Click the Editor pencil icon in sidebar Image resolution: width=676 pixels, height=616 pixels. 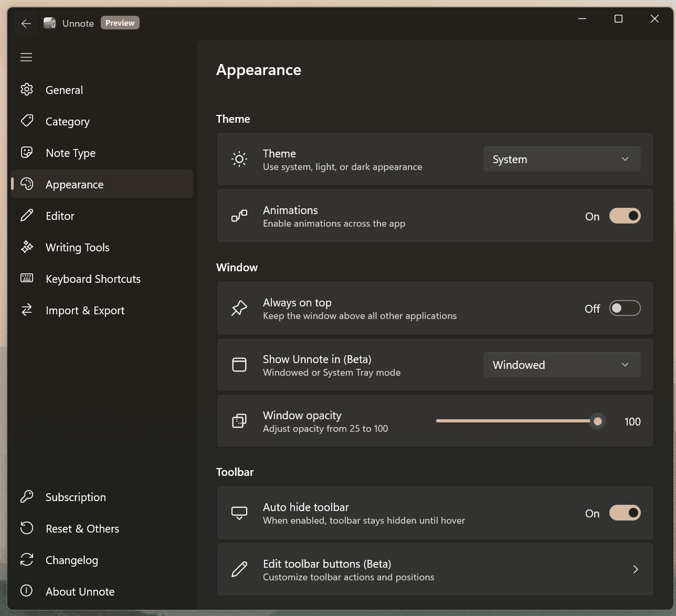pos(27,216)
